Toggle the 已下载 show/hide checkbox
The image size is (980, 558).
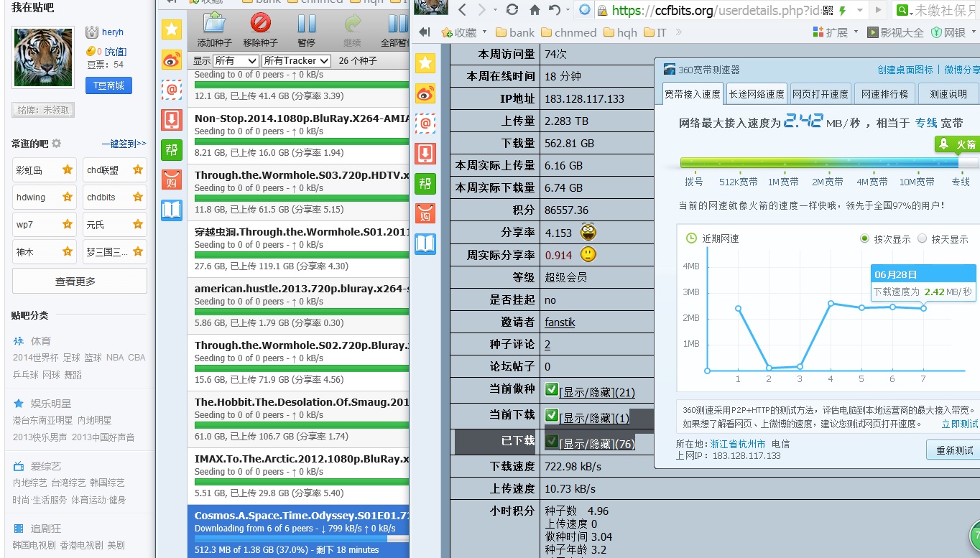(x=552, y=441)
